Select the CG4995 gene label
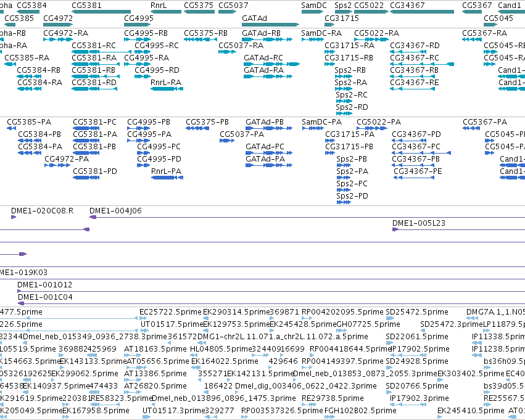Image resolution: width=525 pixels, height=420 pixels. pos(139,18)
